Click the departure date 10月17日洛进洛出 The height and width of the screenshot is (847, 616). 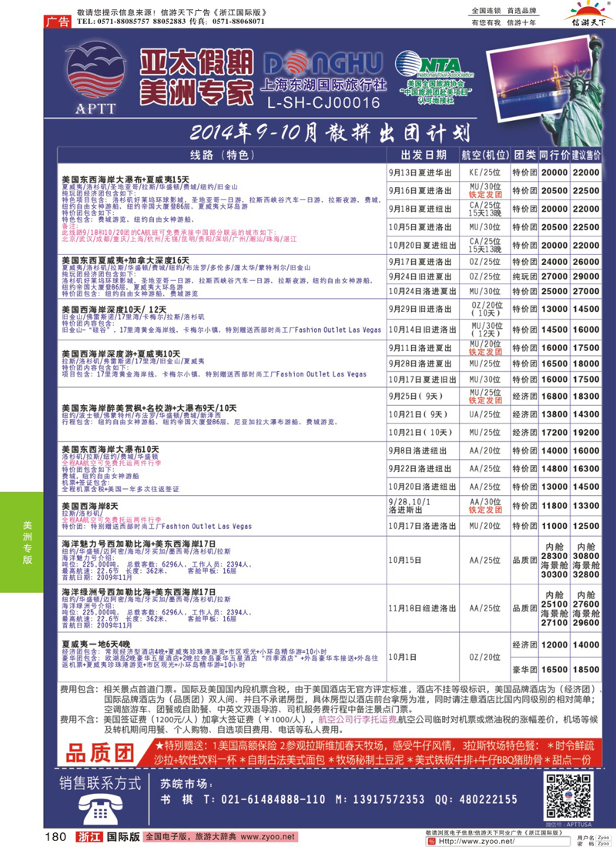(x=422, y=526)
